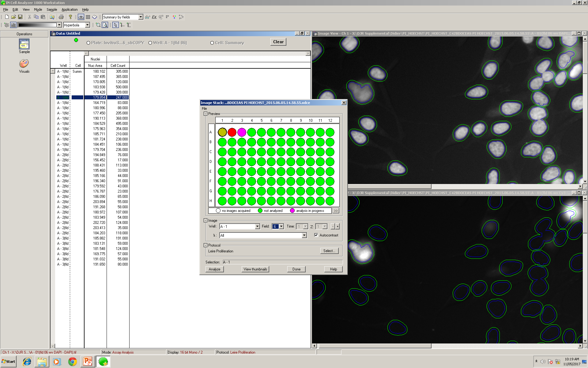Open the Summary by fields dropdown
This screenshot has height=368, width=588.
coord(141,17)
